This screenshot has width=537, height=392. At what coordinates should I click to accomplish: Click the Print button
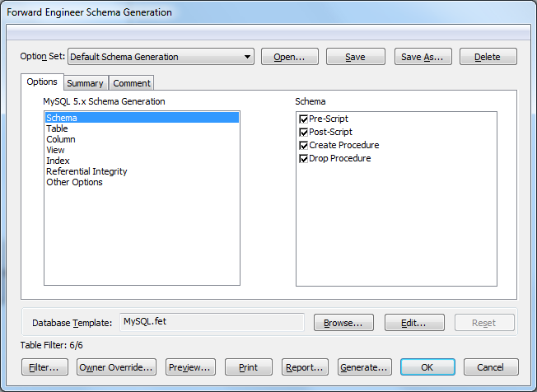[x=249, y=367]
